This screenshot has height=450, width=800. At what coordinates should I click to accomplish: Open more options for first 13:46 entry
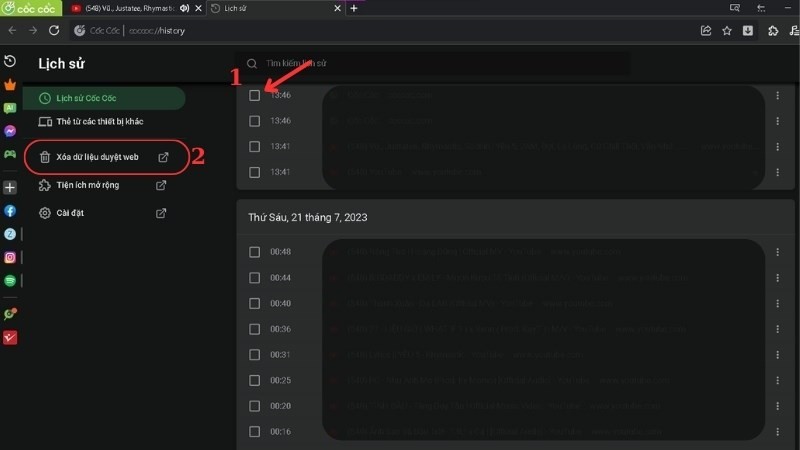(x=778, y=95)
